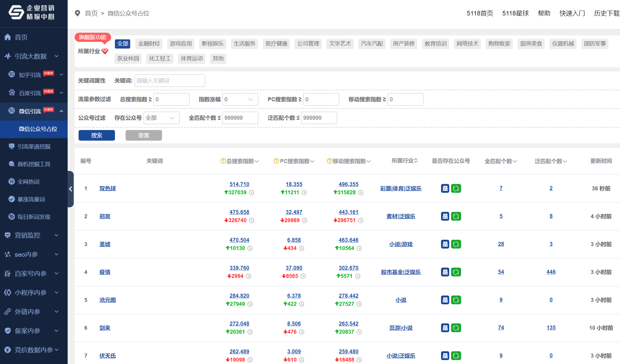The image size is (620, 364).
Task: Open 全网热词 from the sidebar
Action: point(11,181)
